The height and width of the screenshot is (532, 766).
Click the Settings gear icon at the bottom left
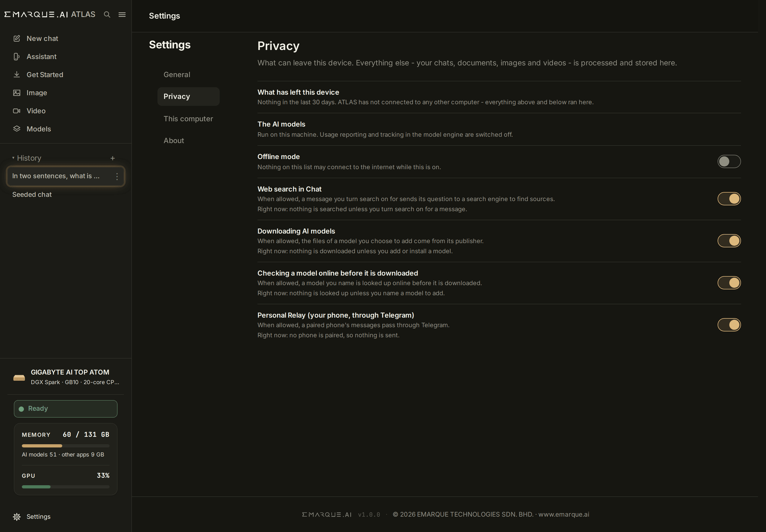(17, 517)
